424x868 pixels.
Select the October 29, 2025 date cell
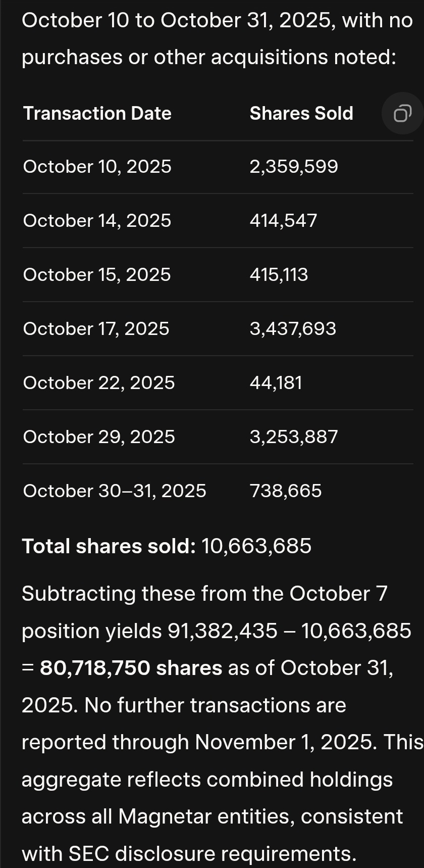coord(99,437)
